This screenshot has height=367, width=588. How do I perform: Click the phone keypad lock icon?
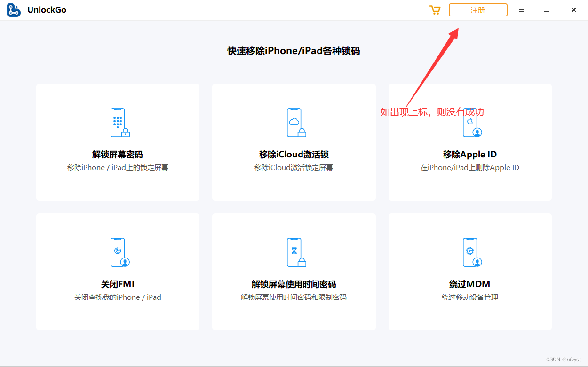click(x=119, y=123)
